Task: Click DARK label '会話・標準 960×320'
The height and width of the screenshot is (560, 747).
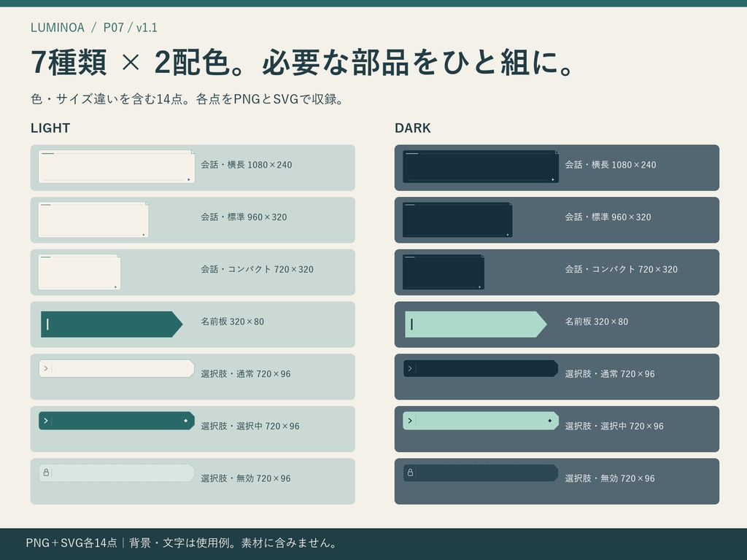Action: pos(608,217)
